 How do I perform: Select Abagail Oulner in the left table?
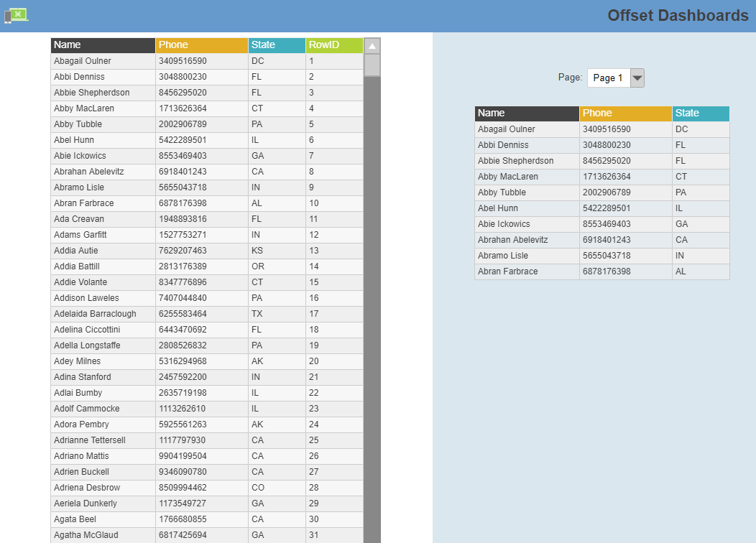pyautogui.click(x=83, y=61)
